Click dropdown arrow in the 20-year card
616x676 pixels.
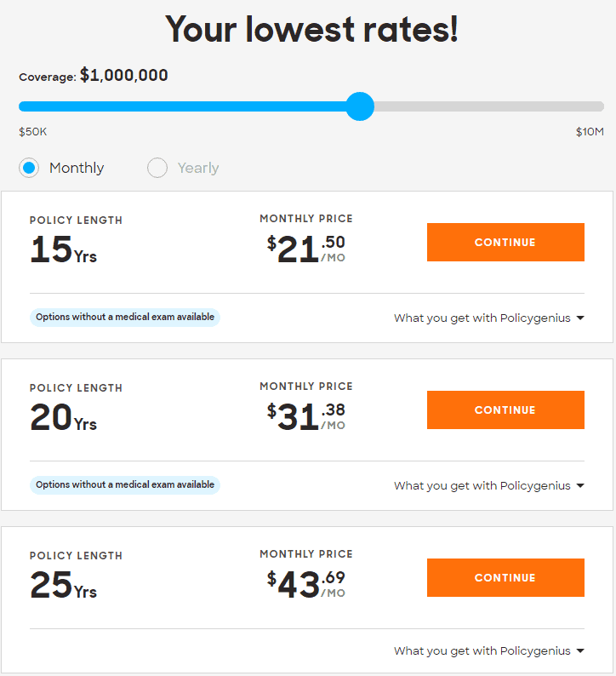point(580,486)
